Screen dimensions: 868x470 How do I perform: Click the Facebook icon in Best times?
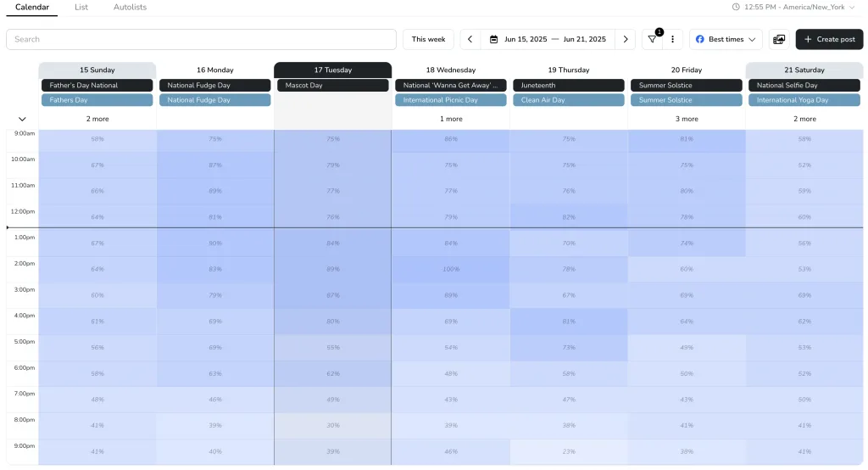700,39
